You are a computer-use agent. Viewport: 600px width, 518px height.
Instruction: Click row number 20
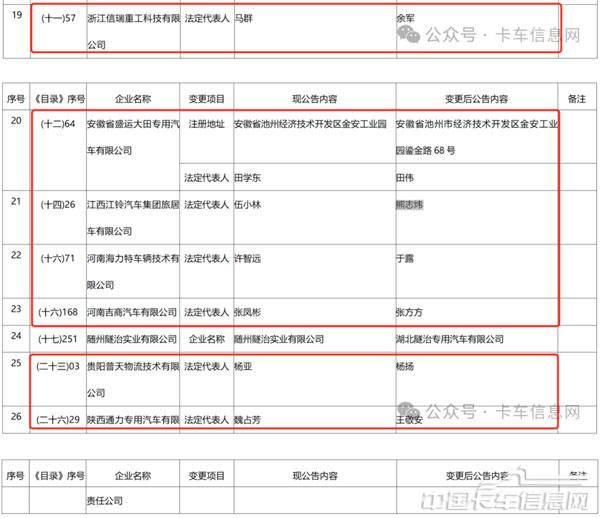16,121
